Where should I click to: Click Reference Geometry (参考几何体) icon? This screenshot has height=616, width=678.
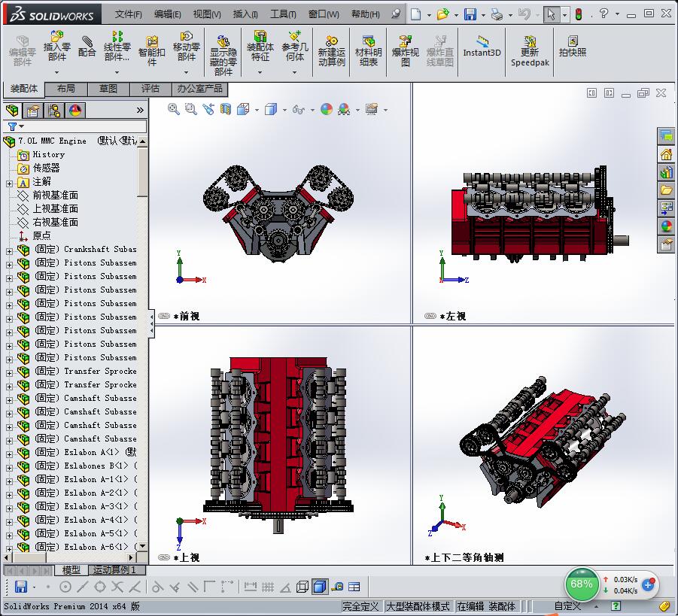tap(295, 36)
